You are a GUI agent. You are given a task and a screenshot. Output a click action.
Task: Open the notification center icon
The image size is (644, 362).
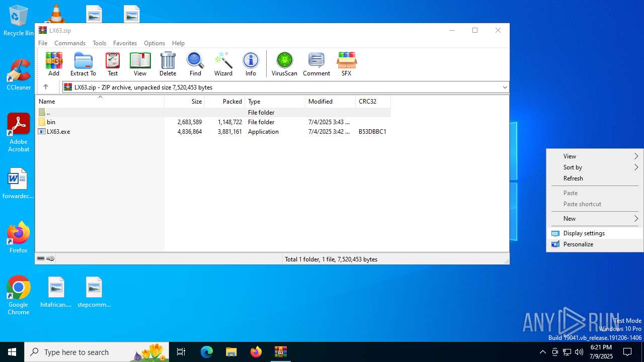[x=627, y=352]
